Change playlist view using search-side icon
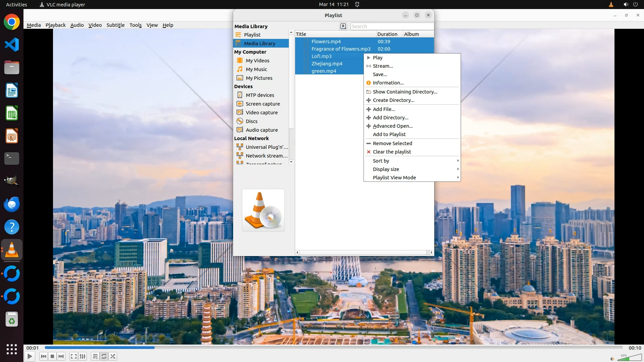Image resolution: width=644 pixels, height=362 pixels. click(x=343, y=26)
